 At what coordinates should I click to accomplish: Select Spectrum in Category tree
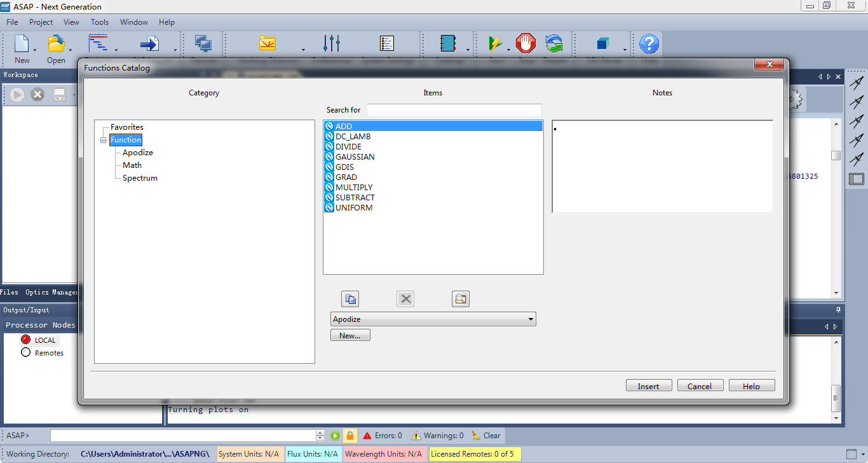click(x=140, y=178)
